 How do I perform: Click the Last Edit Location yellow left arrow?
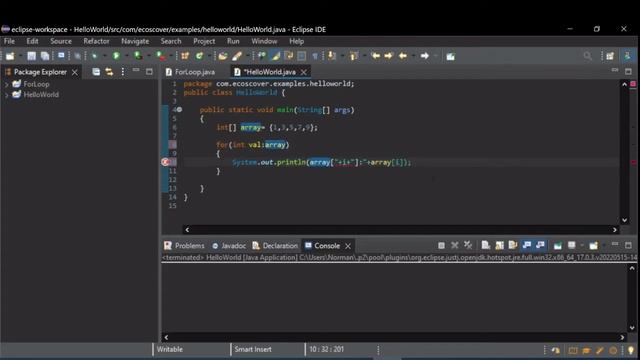pos(376,56)
